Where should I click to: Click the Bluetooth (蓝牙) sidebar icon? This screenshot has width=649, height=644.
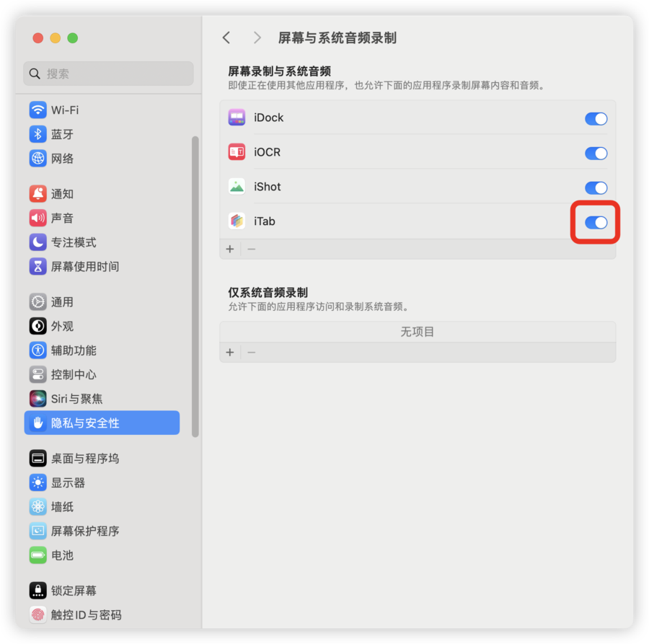pos(37,134)
